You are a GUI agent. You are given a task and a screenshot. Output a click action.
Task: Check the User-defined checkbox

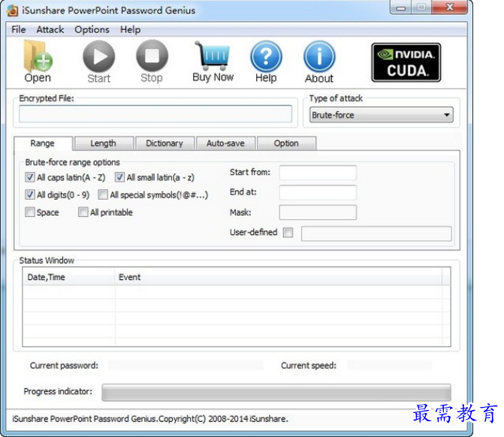[288, 232]
